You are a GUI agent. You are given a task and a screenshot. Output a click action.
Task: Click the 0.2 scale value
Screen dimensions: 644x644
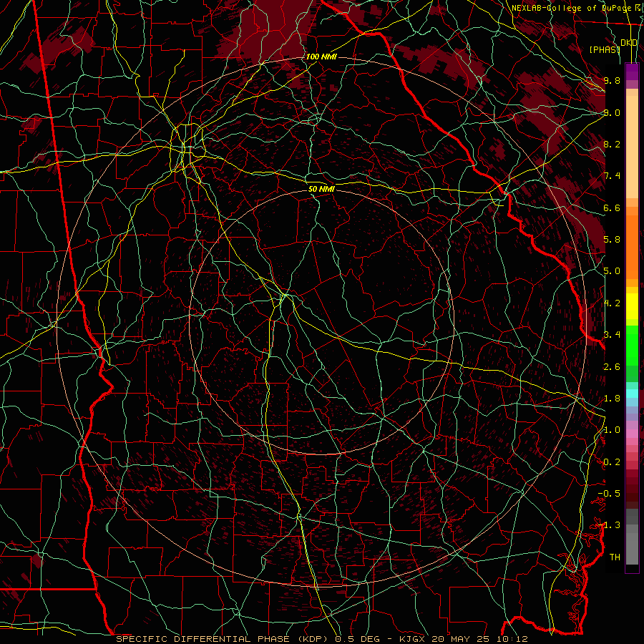point(612,462)
